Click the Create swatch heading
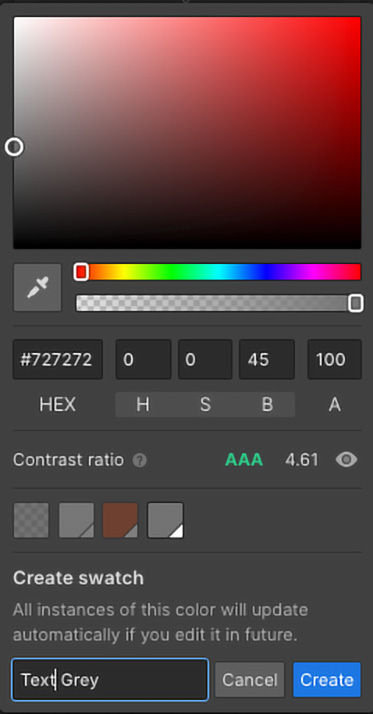373x714 pixels. (x=78, y=578)
